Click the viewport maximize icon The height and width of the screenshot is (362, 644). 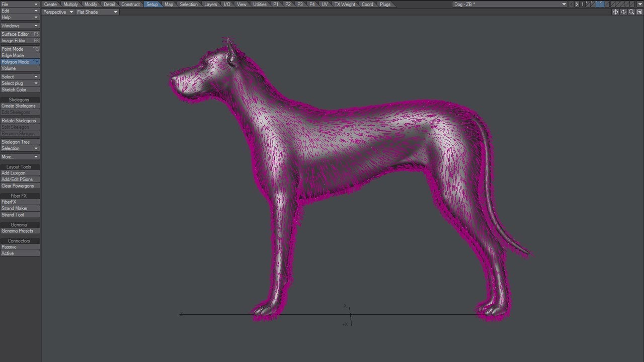click(639, 12)
